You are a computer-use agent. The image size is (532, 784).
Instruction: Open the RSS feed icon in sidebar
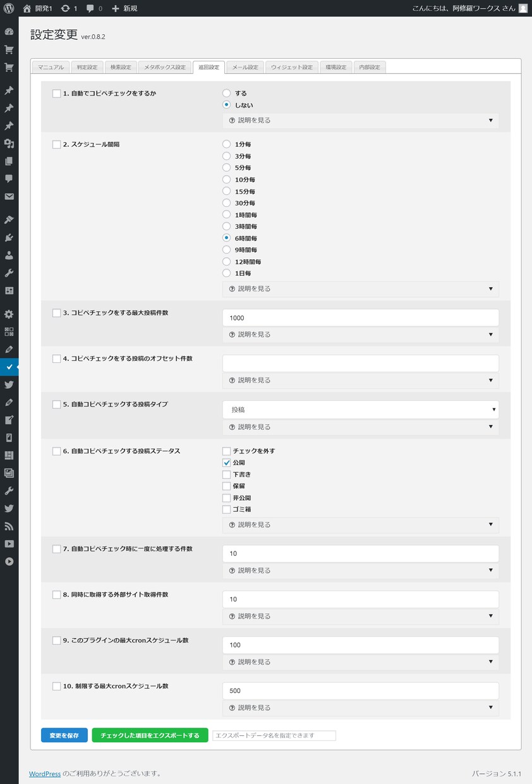click(x=9, y=526)
